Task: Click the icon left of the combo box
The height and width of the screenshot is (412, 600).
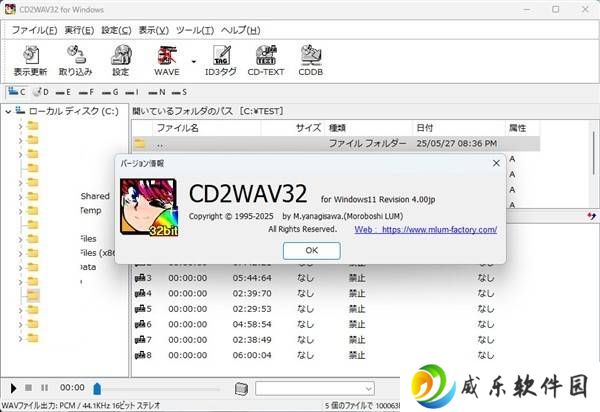Action: pyautogui.click(x=241, y=389)
